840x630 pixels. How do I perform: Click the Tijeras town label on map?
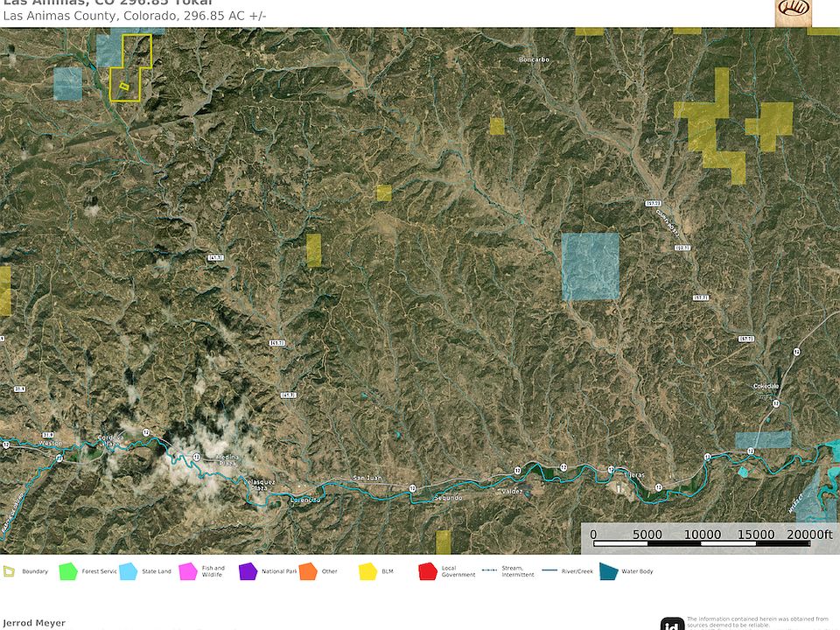click(x=634, y=474)
